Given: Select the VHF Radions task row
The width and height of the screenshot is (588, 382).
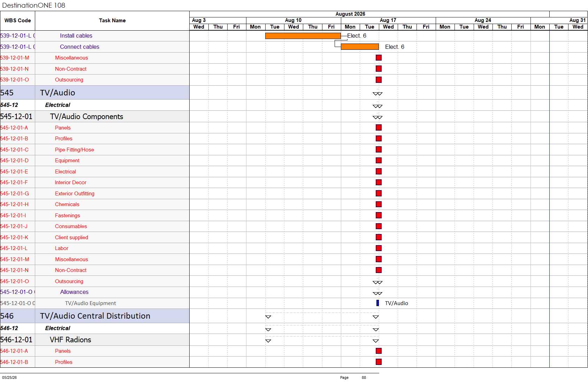Looking at the screenshot, I should [x=95, y=340].
